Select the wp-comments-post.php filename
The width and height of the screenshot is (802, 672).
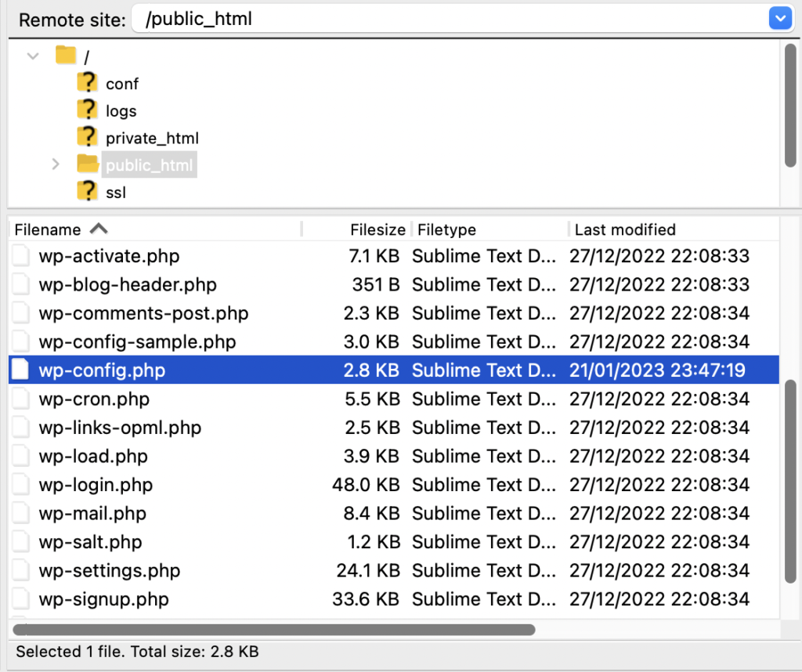pos(143,313)
